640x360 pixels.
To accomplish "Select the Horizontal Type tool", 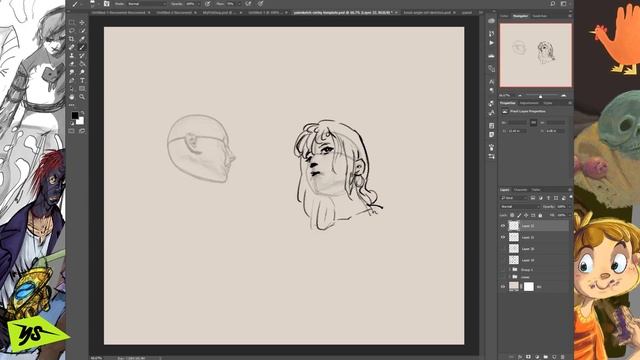I will tap(82, 81).
